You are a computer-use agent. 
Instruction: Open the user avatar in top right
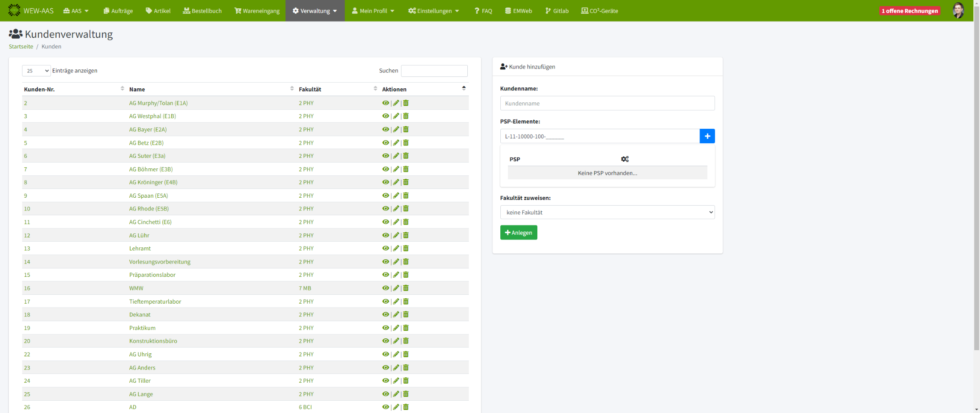tap(958, 11)
